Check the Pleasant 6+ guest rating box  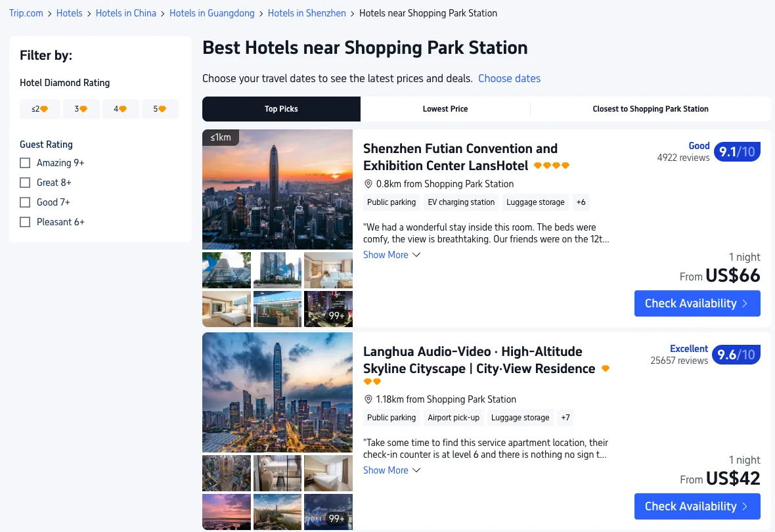point(25,222)
